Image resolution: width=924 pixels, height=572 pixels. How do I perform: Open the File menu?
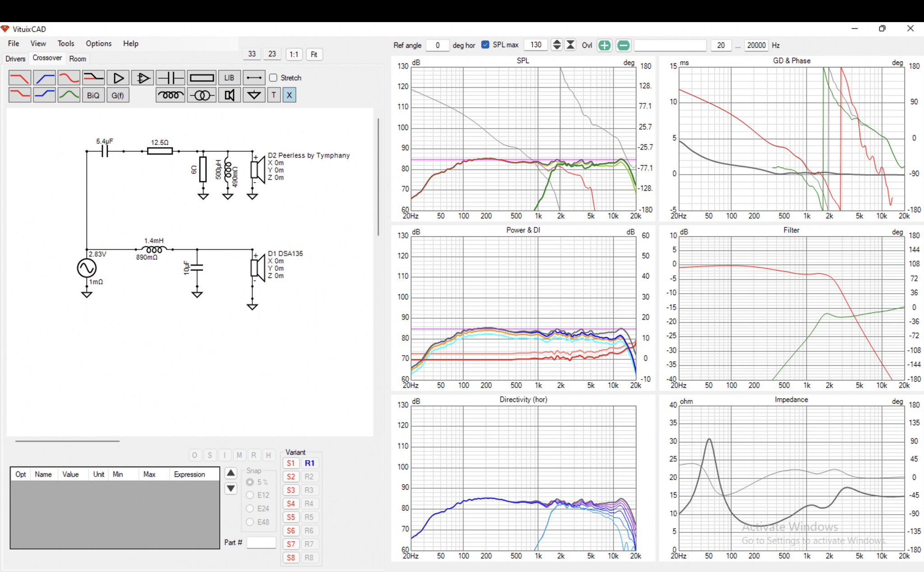click(x=14, y=43)
